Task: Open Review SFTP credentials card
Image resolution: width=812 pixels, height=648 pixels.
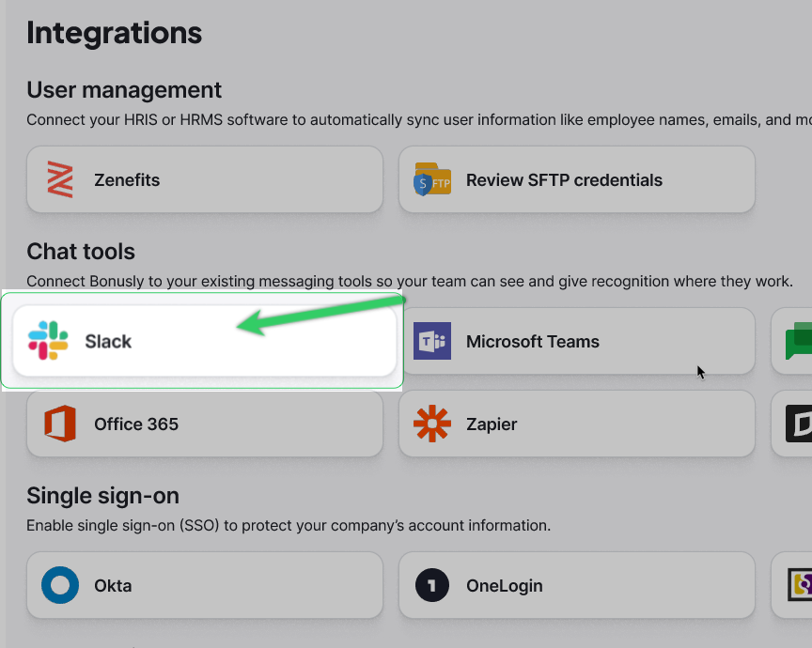Action: [x=577, y=179]
